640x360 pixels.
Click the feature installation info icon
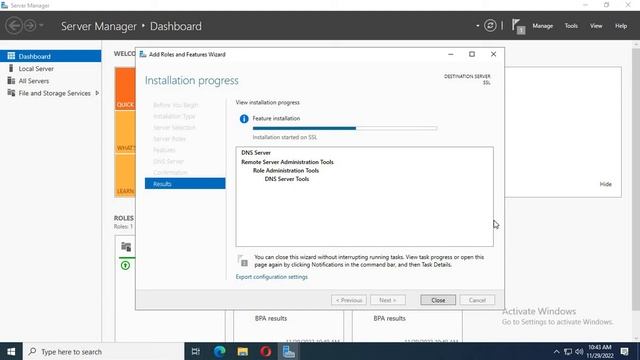coord(244,119)
